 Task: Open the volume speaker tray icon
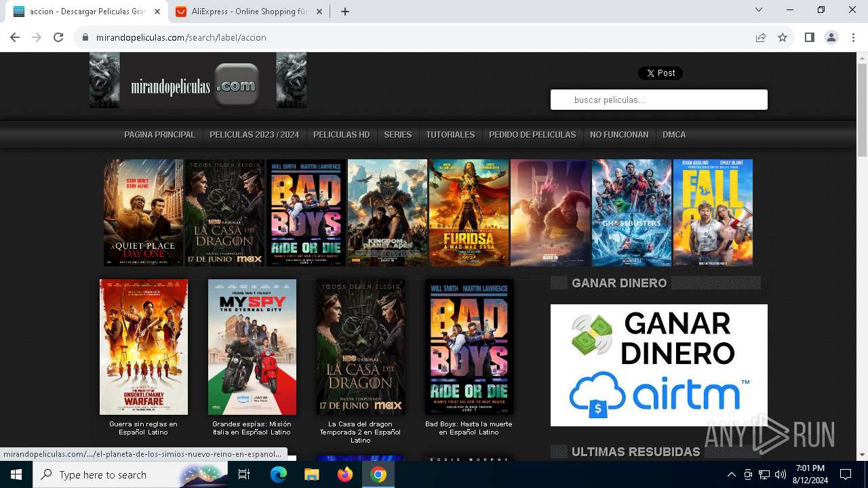tap(781, 474)
